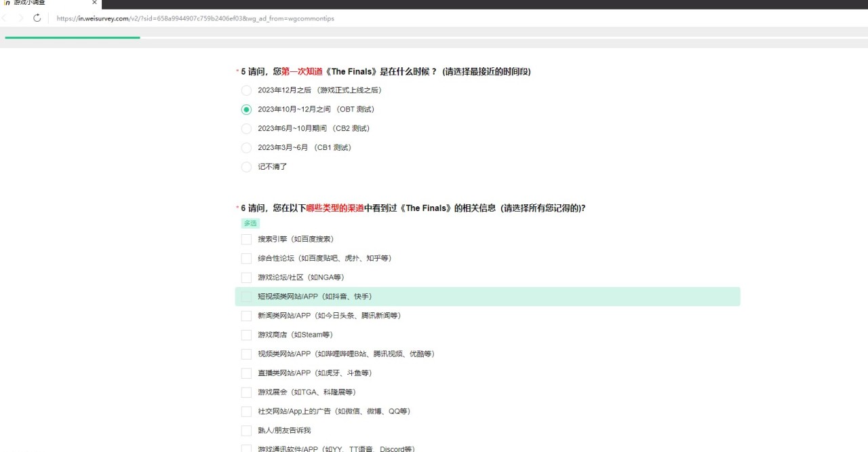This screenshot has width=868, height=452.
Task: Check 搜索引擎 (如百度搜索)
Action: coord(247,240)
